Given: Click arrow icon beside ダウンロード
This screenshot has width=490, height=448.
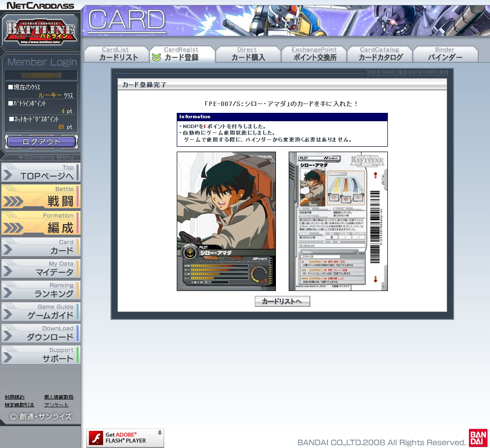Looking at the screenshot, I should 7,336.
